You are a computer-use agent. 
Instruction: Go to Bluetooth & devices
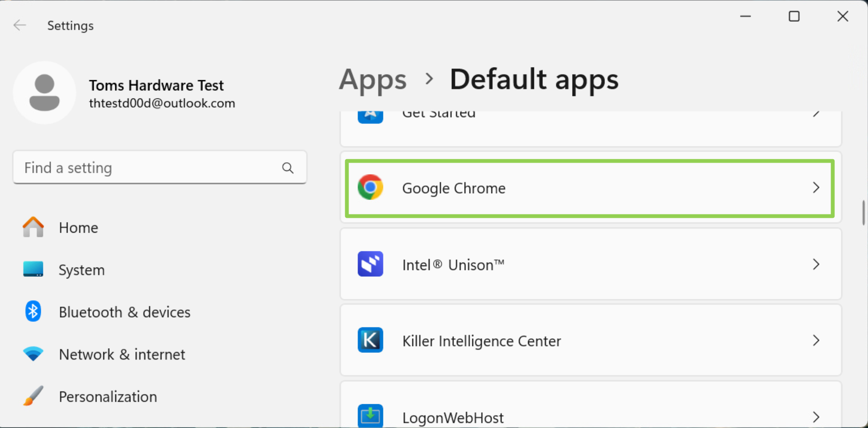coord(125,312)
